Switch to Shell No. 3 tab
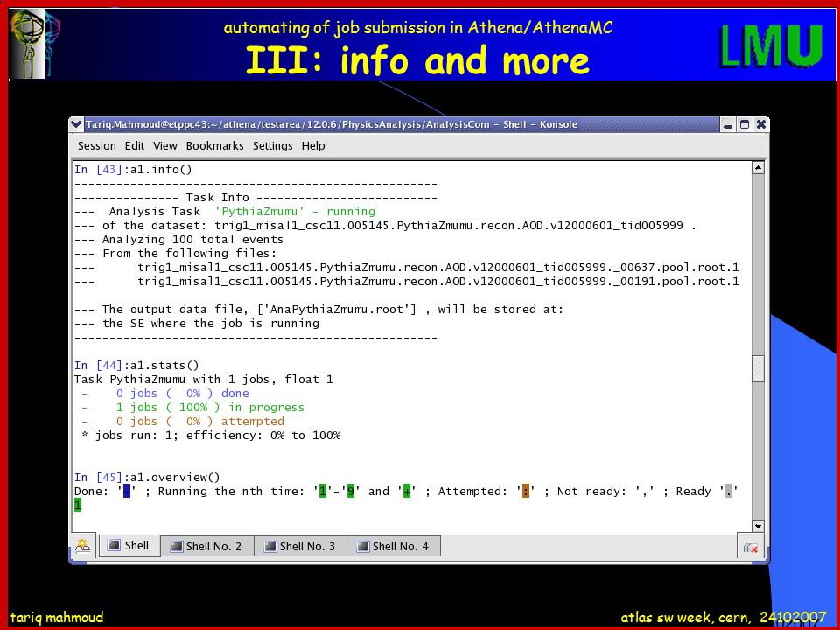The width and height of the screenshot is (840, 630). tap(300, 546)
